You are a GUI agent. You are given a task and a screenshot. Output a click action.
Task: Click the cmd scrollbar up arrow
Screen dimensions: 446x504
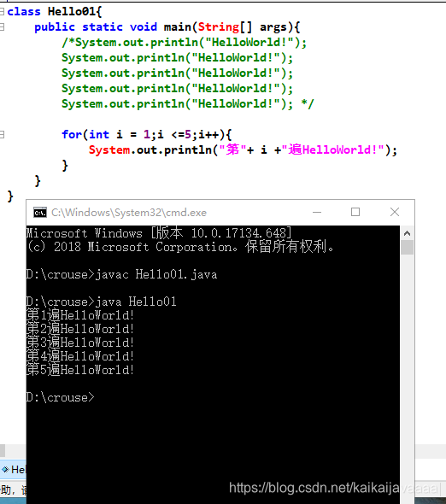(x=407, y=233)
